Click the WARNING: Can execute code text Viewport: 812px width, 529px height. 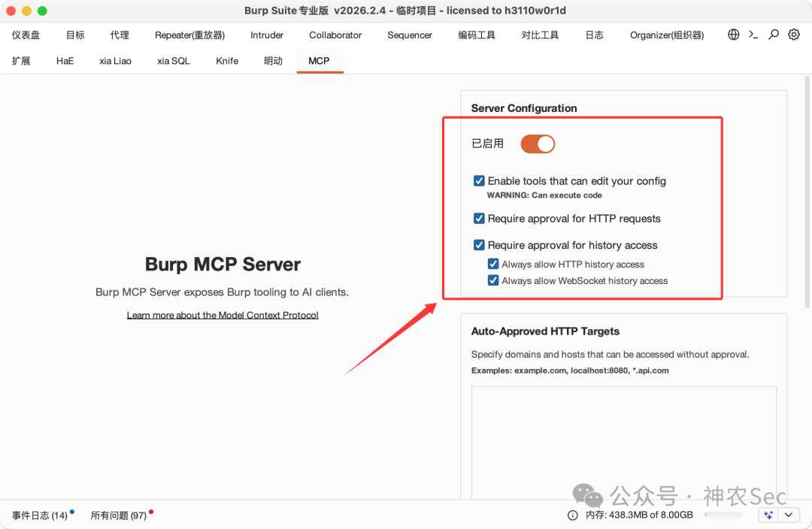544,195
